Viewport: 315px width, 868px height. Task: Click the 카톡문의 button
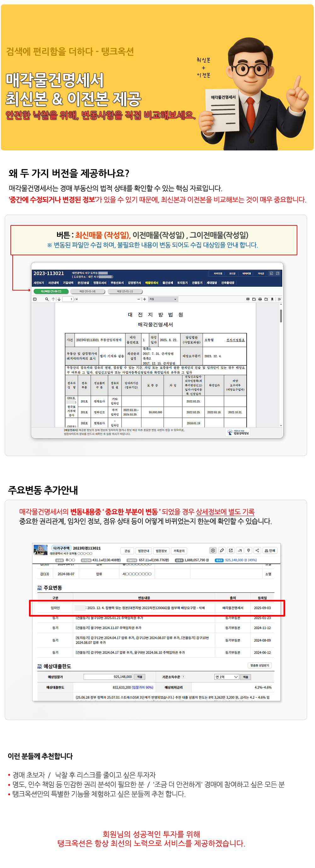click(x=179, y=551)
